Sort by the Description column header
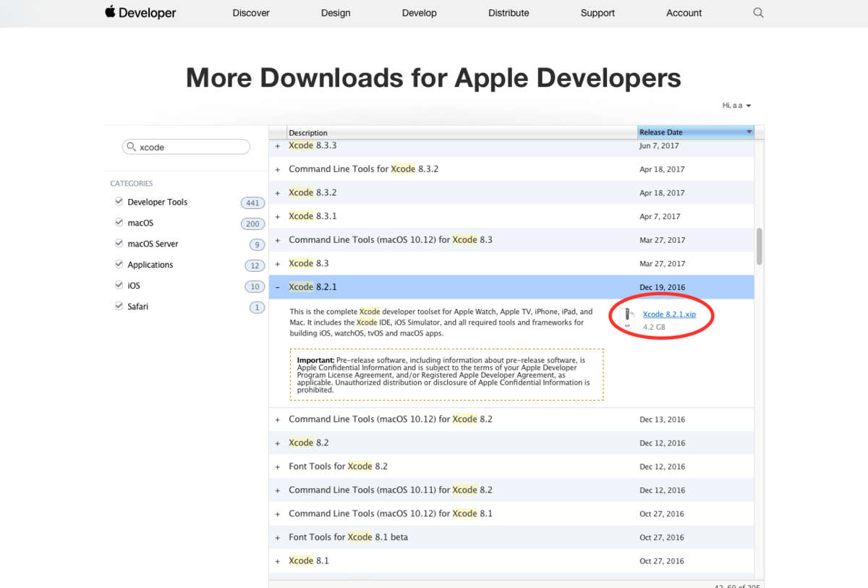This screenshot has height=588, width=868. click(462, 132)
